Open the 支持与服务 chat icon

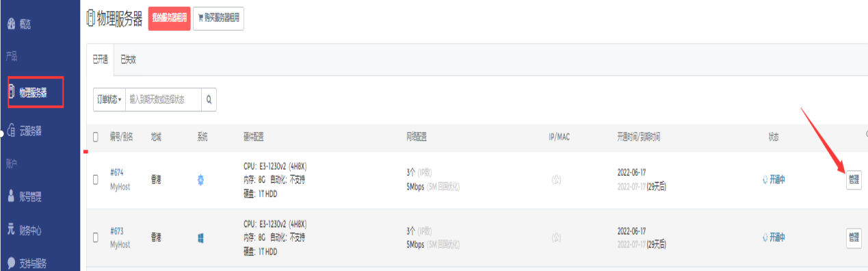point(11,262)
